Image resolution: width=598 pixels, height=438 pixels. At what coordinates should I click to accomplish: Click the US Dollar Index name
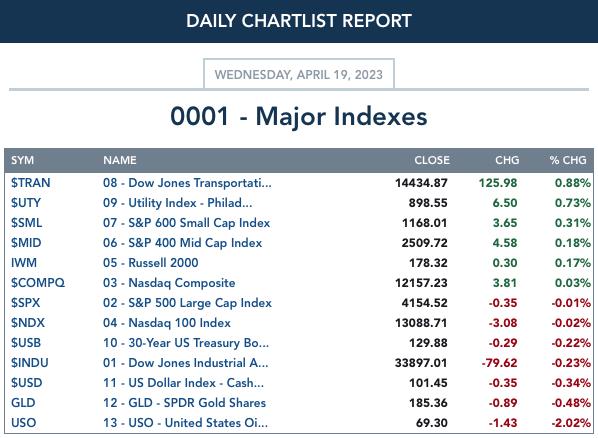pos(183,383)
